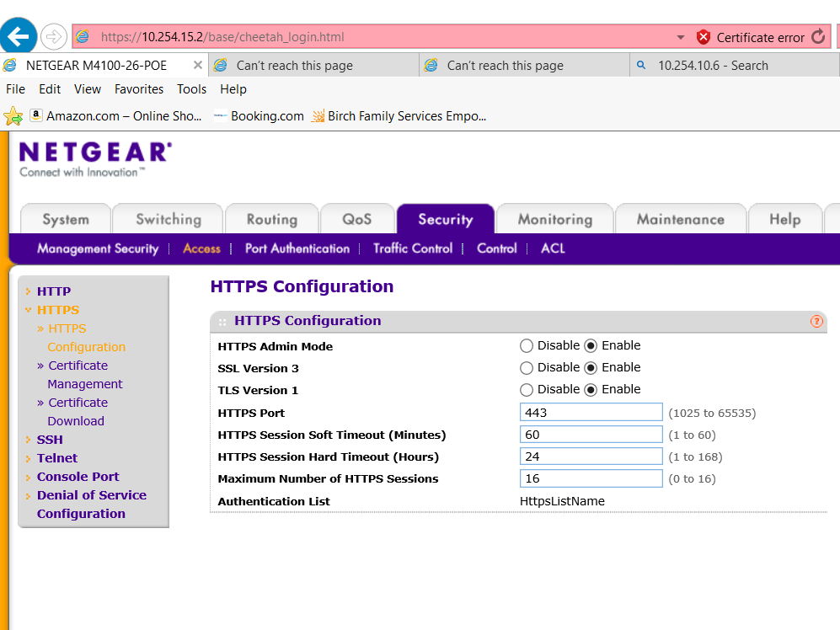Screen dimensions: 840x630
Task: Click the NETGEAR logo
Action: [x=95, y=159]
